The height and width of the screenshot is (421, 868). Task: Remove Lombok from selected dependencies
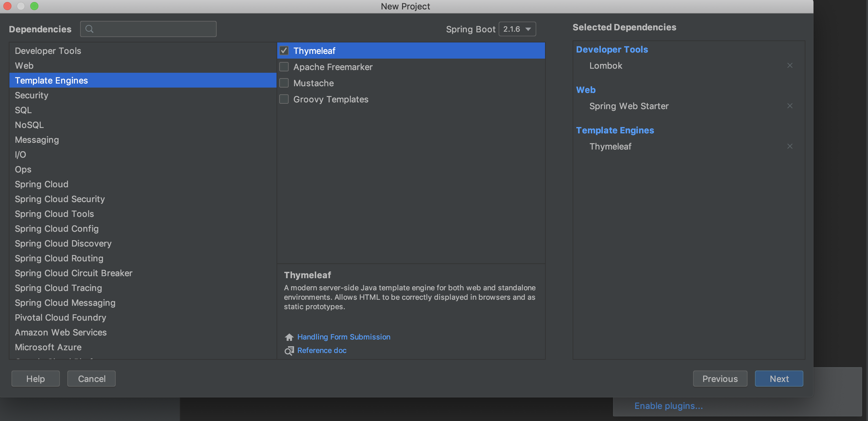pos(791,65)
